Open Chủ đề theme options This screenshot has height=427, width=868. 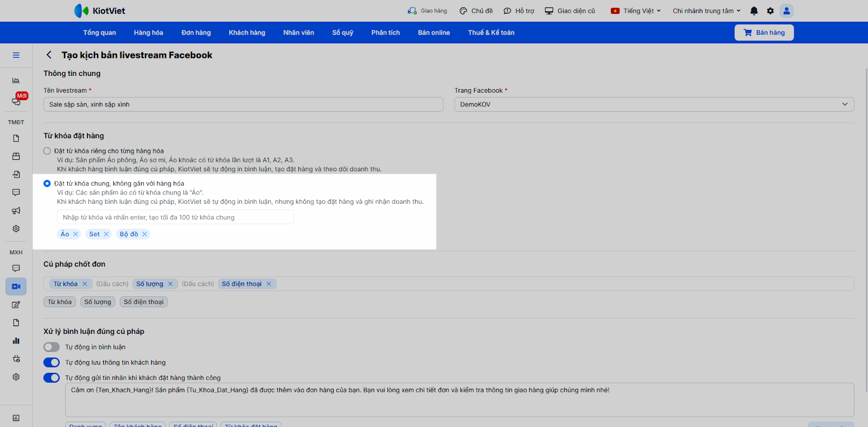click(x=476, y=11)
